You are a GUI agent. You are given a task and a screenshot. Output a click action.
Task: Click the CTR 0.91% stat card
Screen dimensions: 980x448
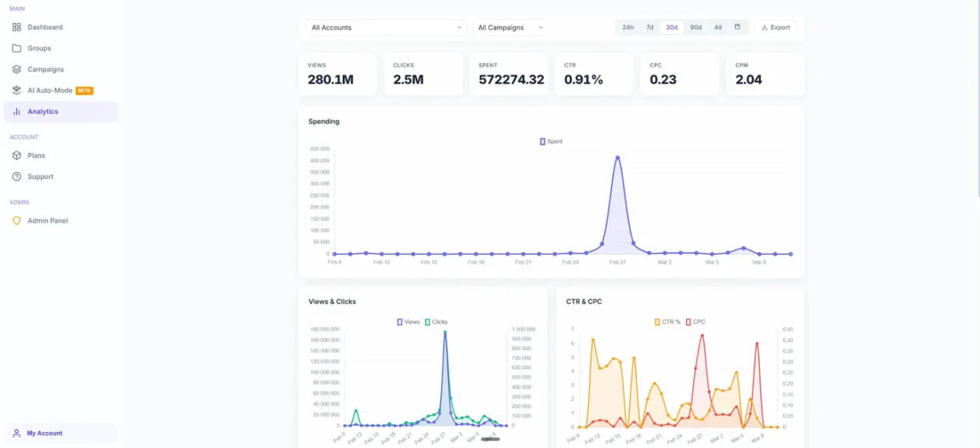(x=594, y=74)
